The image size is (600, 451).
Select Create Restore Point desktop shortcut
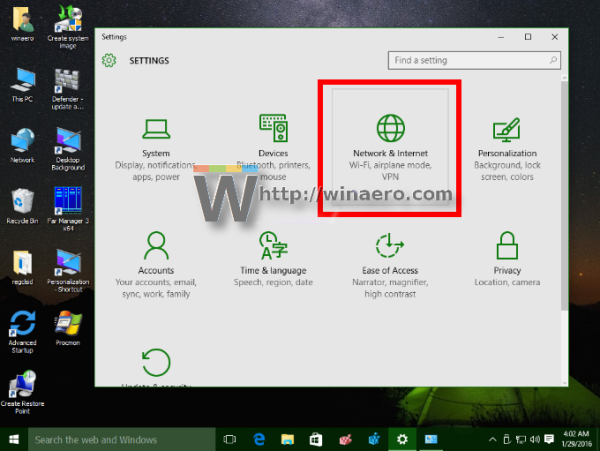pyautogui.click(x=22, y=392)
